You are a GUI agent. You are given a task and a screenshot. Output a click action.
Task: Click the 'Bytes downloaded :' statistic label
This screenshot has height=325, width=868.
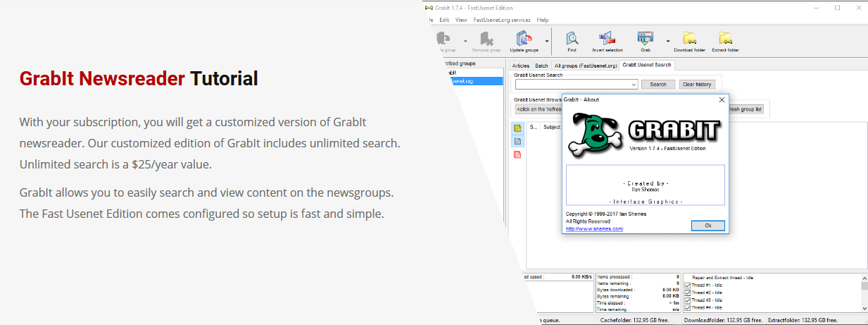click(x=615, y=290)
